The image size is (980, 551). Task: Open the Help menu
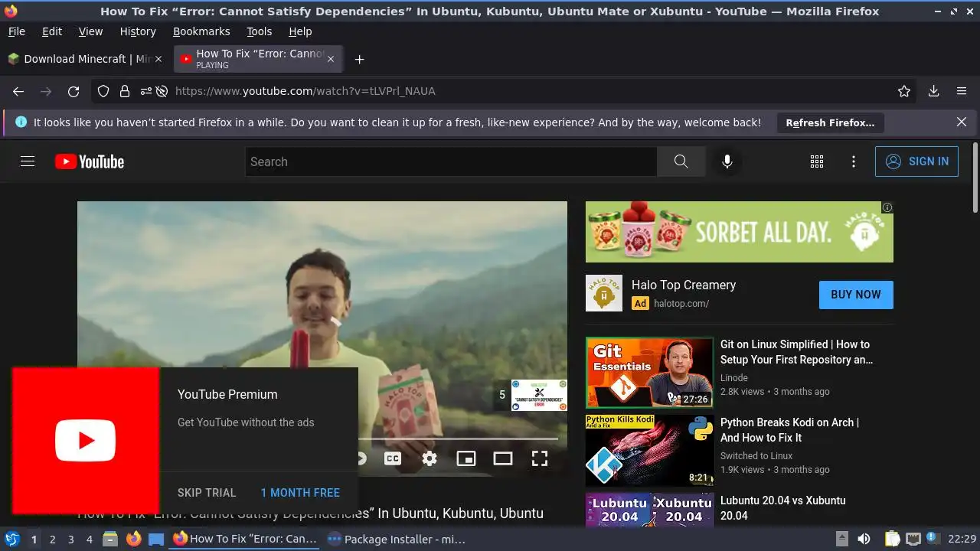point(300,31)
